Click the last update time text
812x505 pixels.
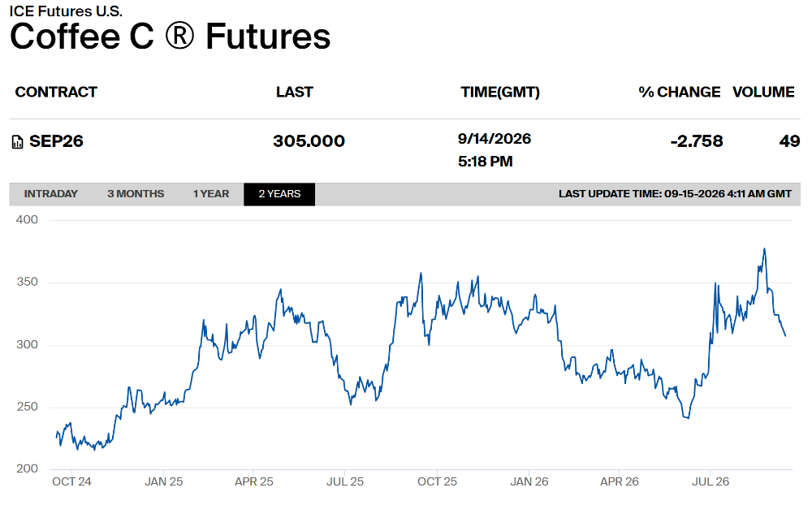point(675,194)
